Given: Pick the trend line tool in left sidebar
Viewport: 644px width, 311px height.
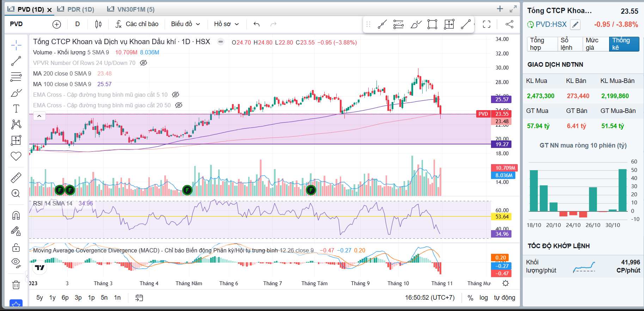Looking at the screenshot, I should 16,61.
